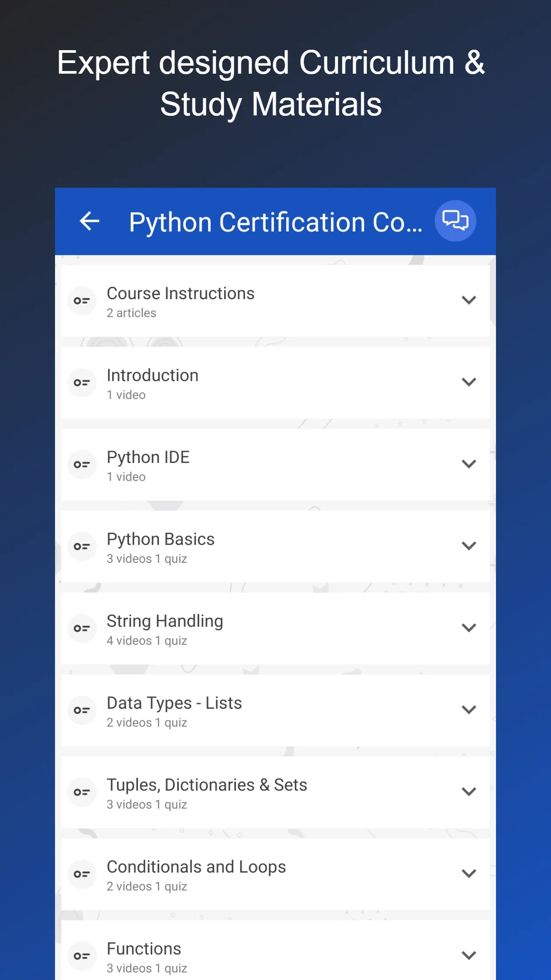Click Python Certification Course header title
551x980 pixels.
pyautogui.click(x=275, y=222)
